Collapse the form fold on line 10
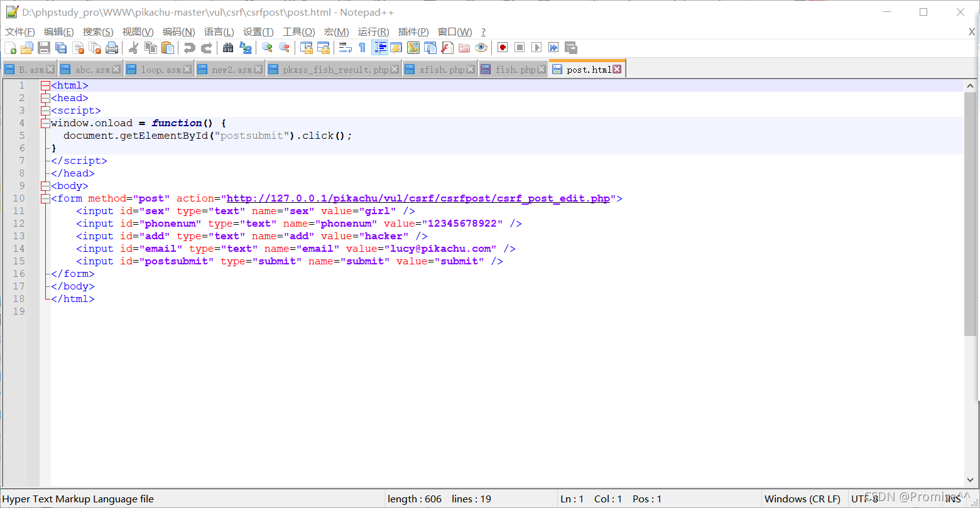The image size is (980, 508). (x=45, y=198)
